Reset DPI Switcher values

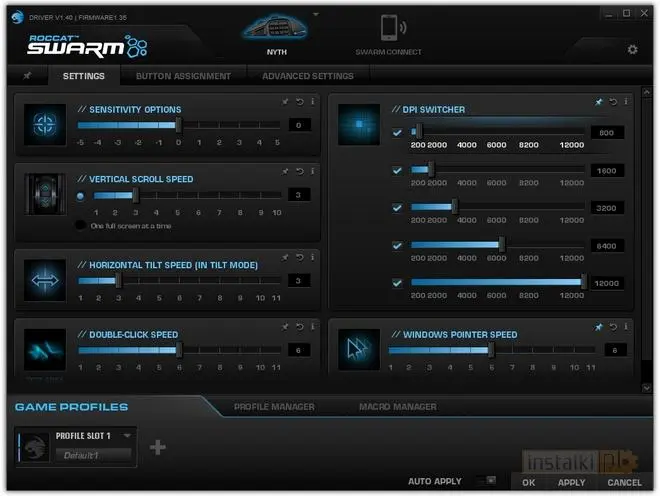click(613, 101)
